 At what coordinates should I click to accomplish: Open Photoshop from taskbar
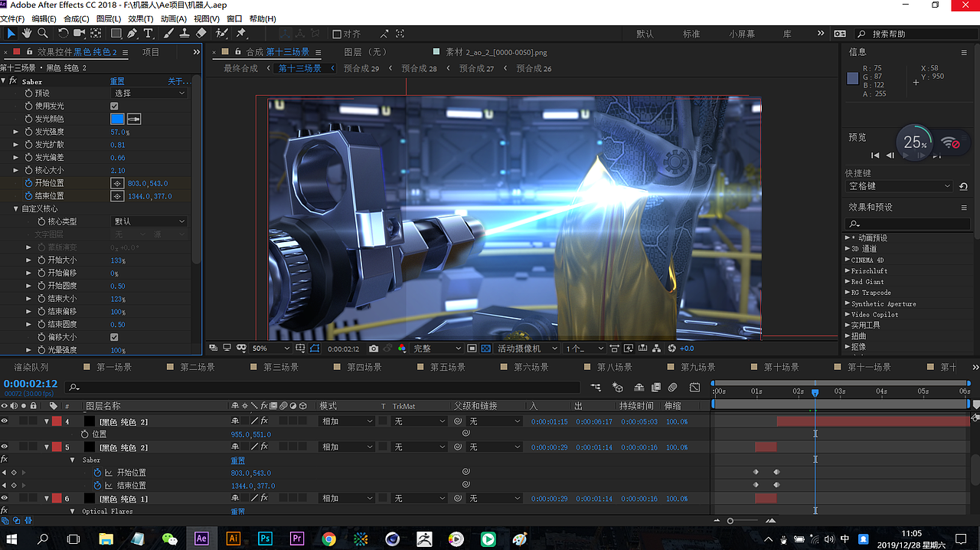[x=265, y=539]
